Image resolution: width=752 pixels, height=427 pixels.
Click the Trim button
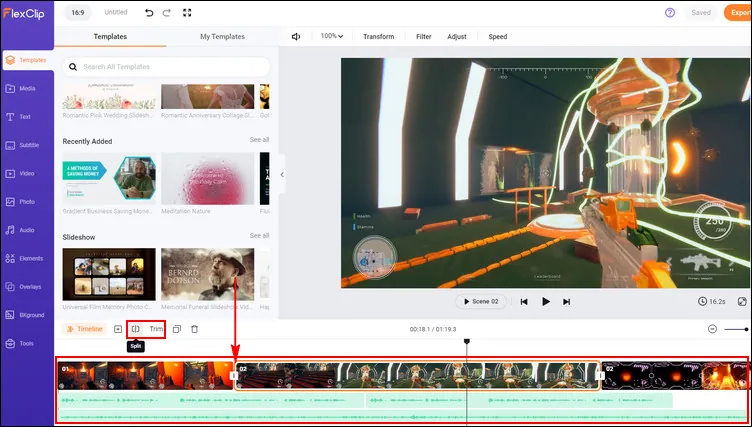tap(156, 329)
